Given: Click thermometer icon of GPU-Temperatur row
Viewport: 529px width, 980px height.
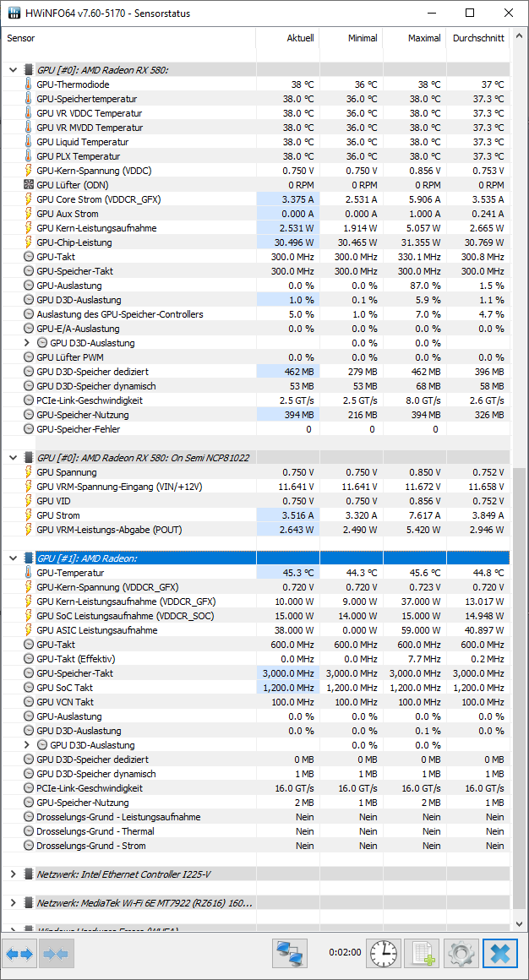Looking at the screenshot, I should [28, 573].
